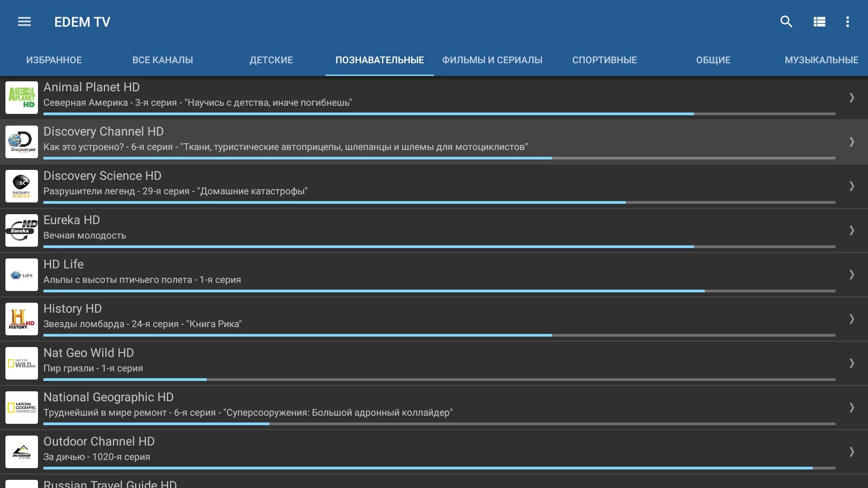Click the search magnifier icon
Viewport: 868px width, 488px height.
click(786, 22)
